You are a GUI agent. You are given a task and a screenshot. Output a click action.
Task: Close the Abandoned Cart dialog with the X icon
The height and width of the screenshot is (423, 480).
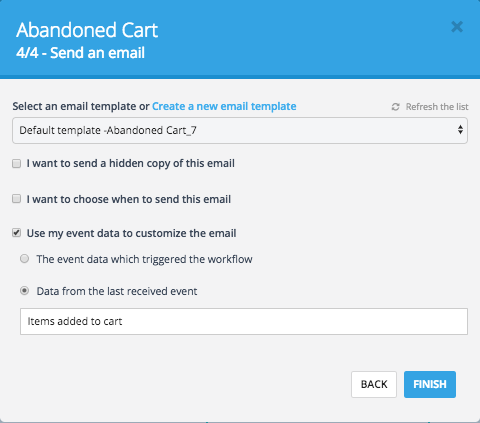pyautogui.click(x=457, y=27)
